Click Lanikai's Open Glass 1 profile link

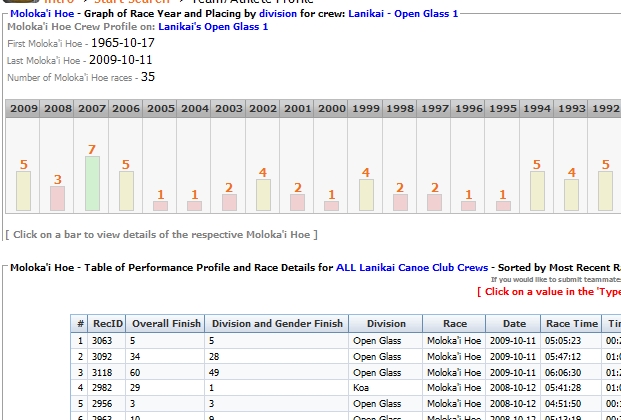tap(209, 27)
